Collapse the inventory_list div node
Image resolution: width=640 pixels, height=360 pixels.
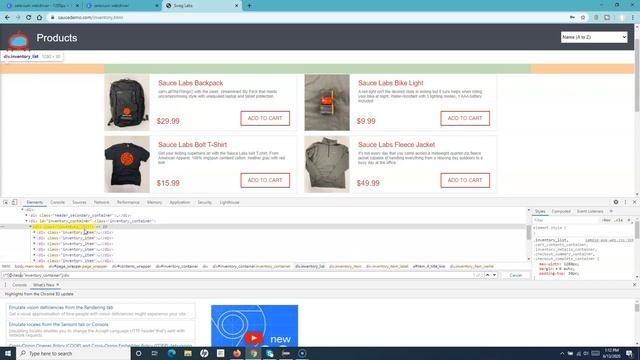pos(31,227)
